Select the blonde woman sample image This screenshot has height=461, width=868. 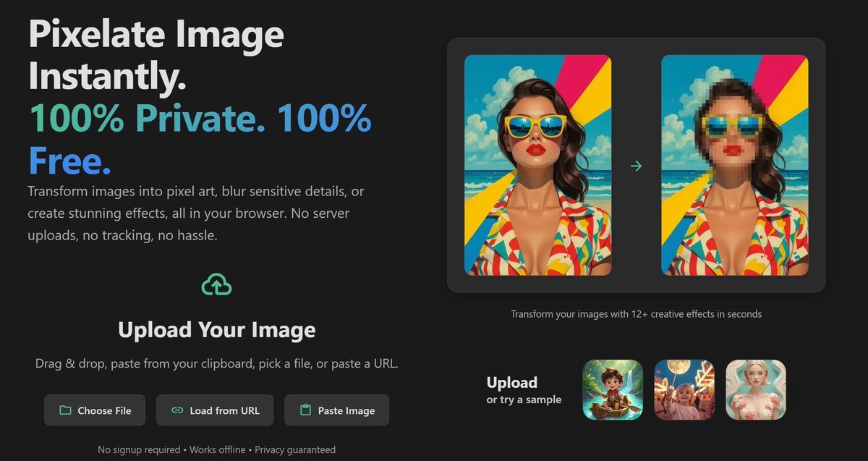click(756, 390)
